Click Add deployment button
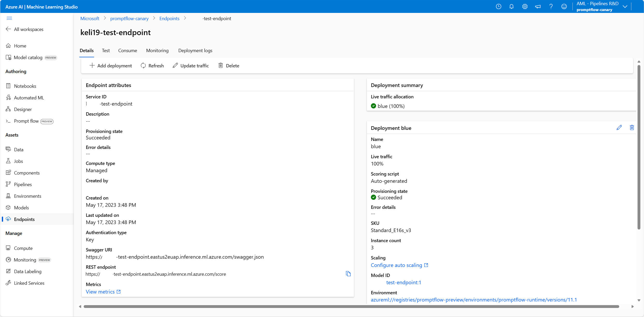This screenshot has height=317, width=644. [x=111, y=66]
